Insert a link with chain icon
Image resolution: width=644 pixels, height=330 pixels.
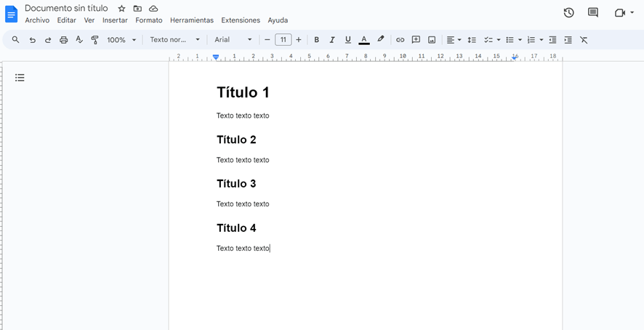(x=400, y=40)
